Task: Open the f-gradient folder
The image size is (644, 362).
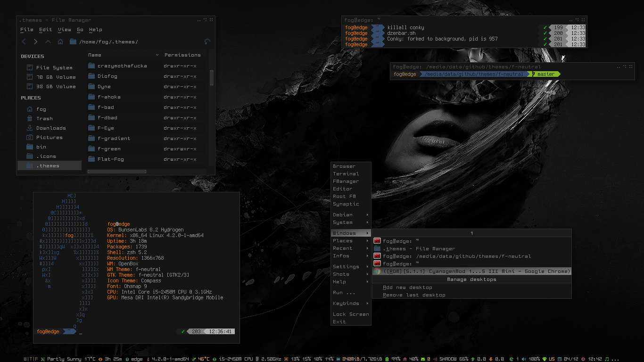Action: (x=114, y=139)
